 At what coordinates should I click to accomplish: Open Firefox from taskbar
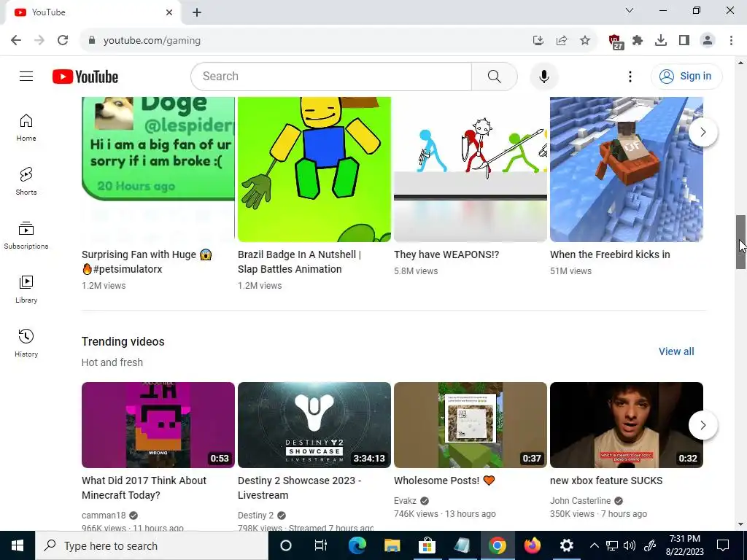(532, 545)
